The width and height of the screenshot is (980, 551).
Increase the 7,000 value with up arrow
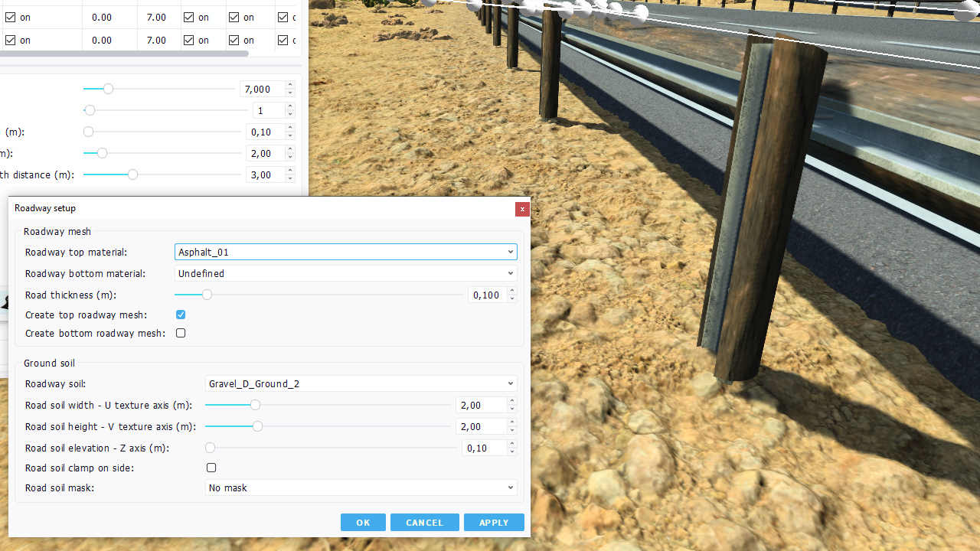289,86
